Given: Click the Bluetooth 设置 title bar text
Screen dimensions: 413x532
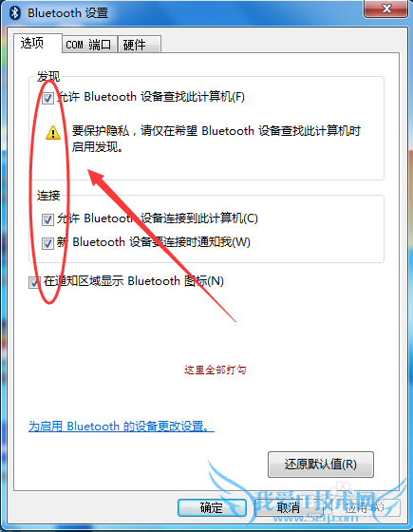Looking at the screenshot, I should point(67,13).
